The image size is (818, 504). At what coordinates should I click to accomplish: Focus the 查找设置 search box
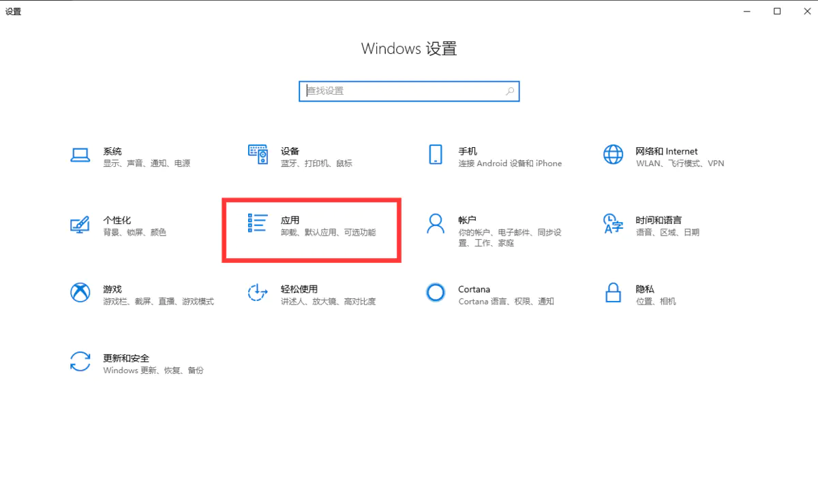point(409,91)
